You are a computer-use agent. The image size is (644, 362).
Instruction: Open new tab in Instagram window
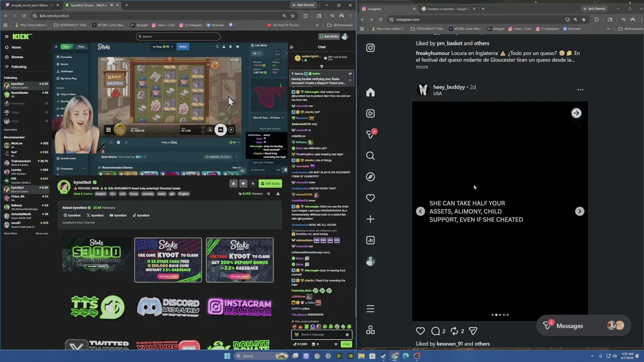482,9
